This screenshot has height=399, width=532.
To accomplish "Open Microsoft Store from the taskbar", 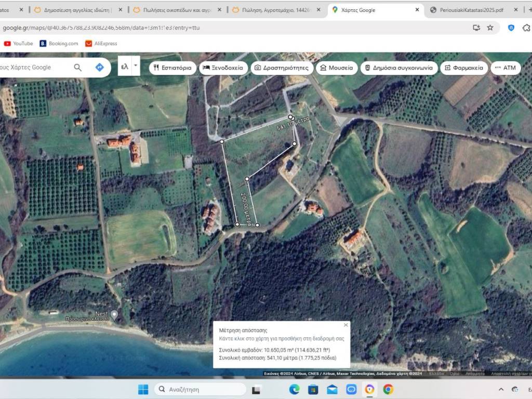I will click(313, 389).
